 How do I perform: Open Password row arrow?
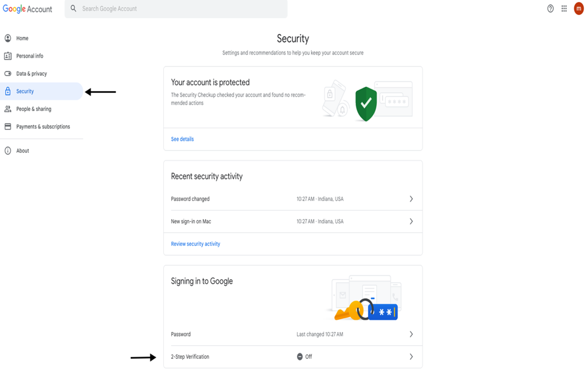(x=411, y=334)
